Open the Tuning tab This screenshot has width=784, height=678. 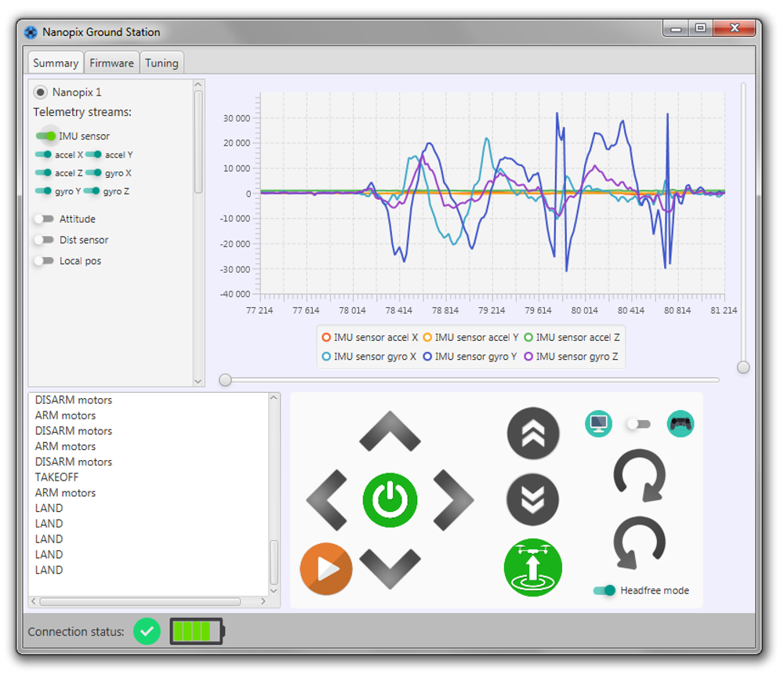pos(162,63)
